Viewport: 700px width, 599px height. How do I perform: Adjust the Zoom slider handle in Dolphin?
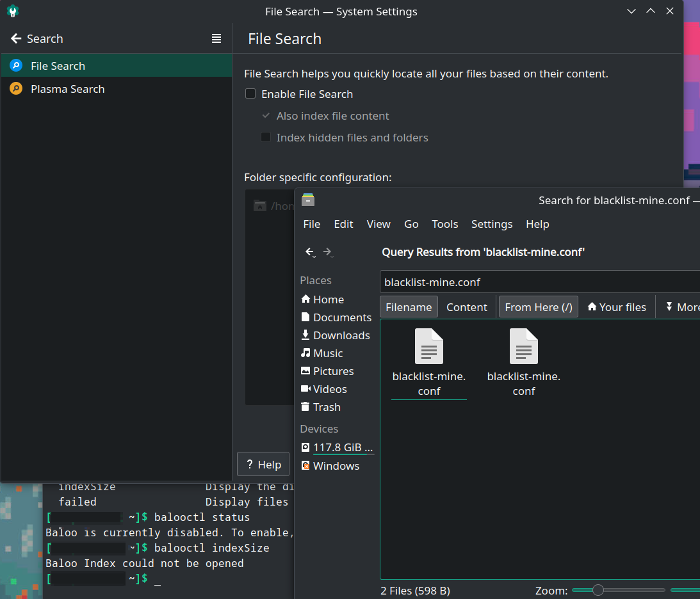[598, 590]
